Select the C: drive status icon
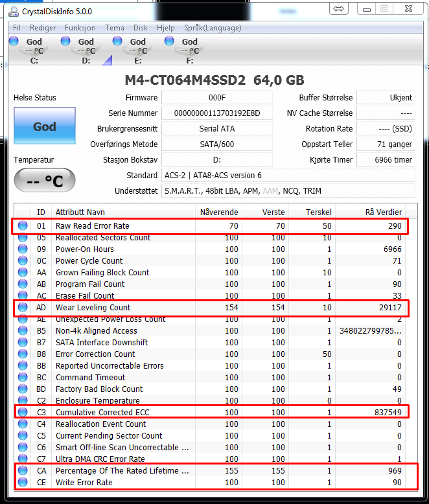Viewport: 429px width, 504px height. coord(14,41)
